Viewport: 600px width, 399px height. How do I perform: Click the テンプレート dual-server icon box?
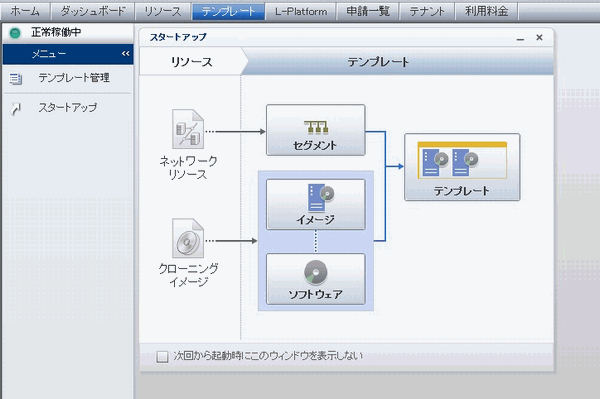(x=462, y=167)
